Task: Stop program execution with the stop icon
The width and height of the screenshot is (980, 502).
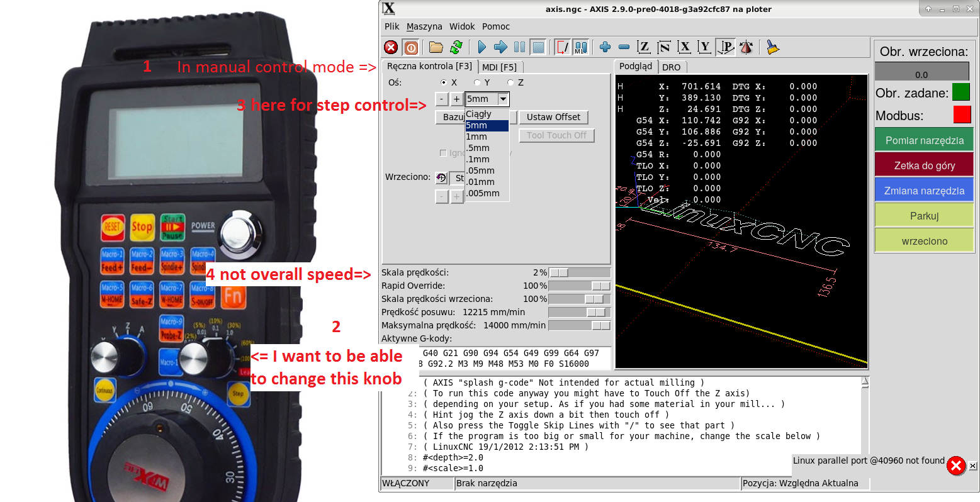Action: 538,47
